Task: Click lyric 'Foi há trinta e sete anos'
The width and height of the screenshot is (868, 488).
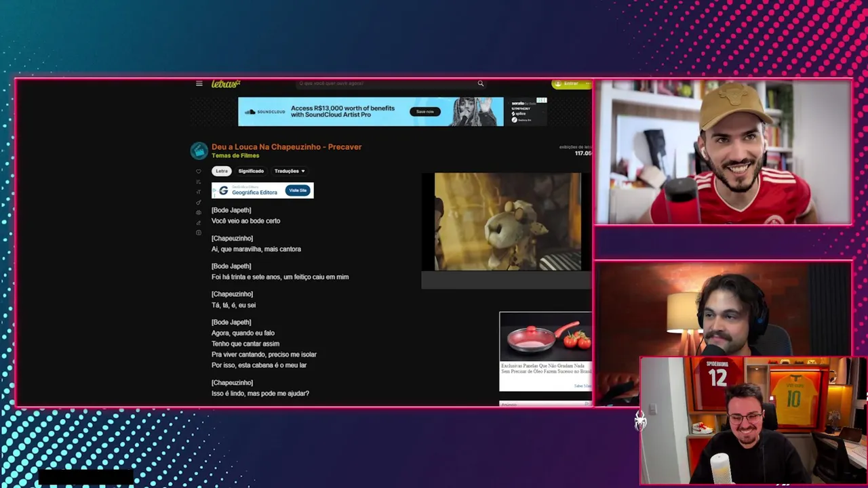Action: coord(280,277)
